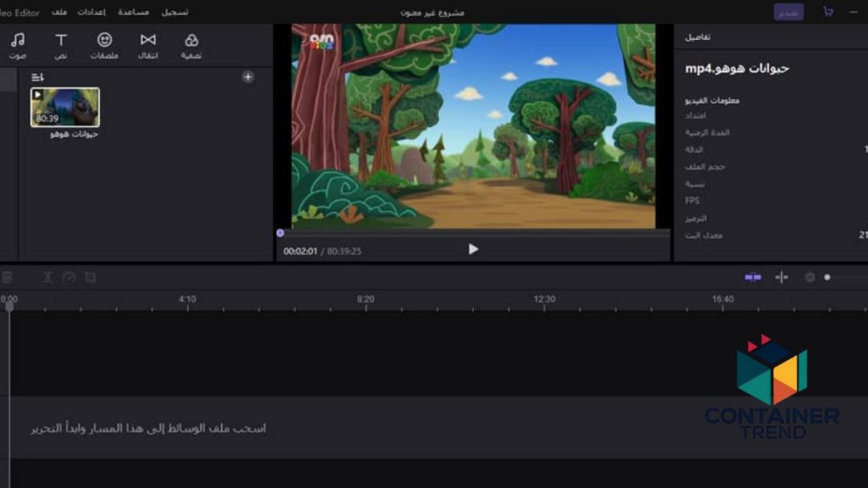868x488 pixels.
Task: Click the sort media list icon
Action: (x=37, y=77)
